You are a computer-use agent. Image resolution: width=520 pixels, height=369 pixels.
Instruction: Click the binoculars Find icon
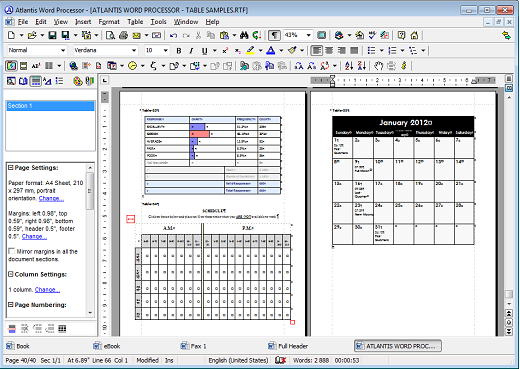point(244,35)
